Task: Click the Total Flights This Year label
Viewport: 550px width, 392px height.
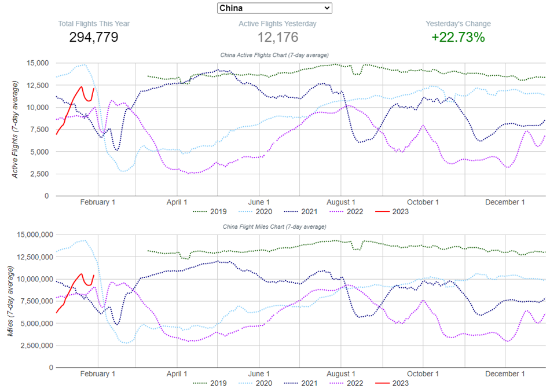Action: click(x=94, y=24)
